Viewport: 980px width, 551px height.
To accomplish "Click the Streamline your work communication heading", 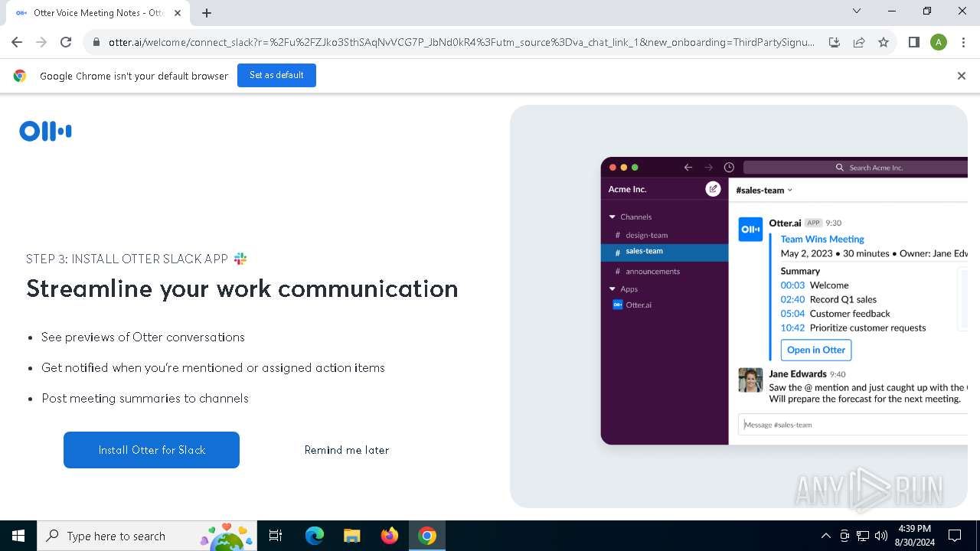I will [242, 289].
